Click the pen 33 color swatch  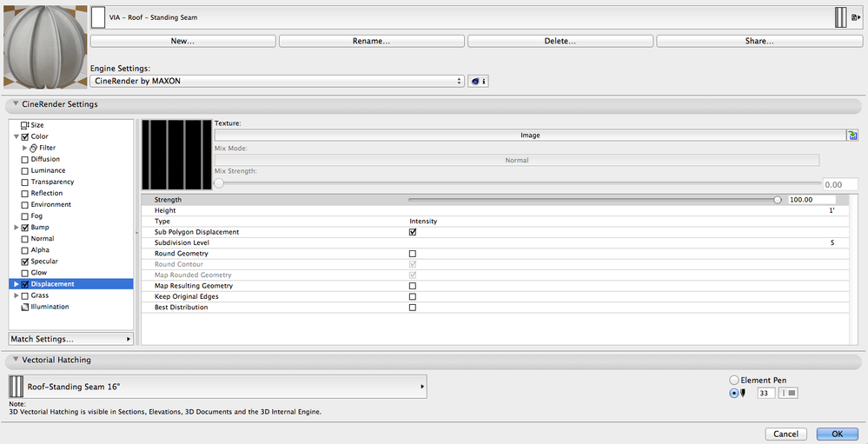tap(788, 393)
